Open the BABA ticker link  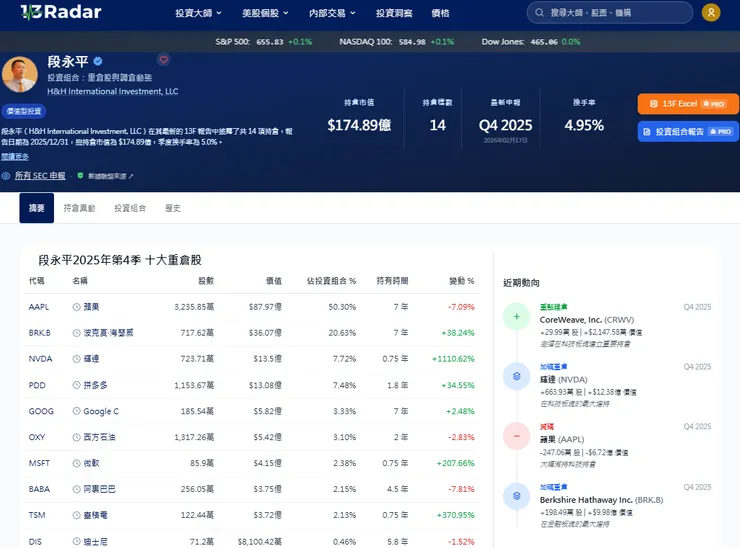(x=39, y=489)
